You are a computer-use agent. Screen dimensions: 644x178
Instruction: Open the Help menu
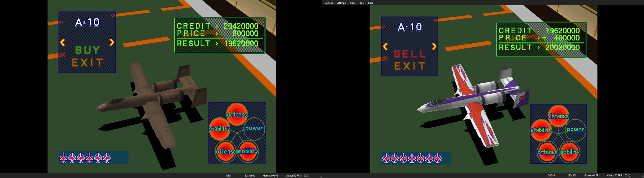point(371,3)
